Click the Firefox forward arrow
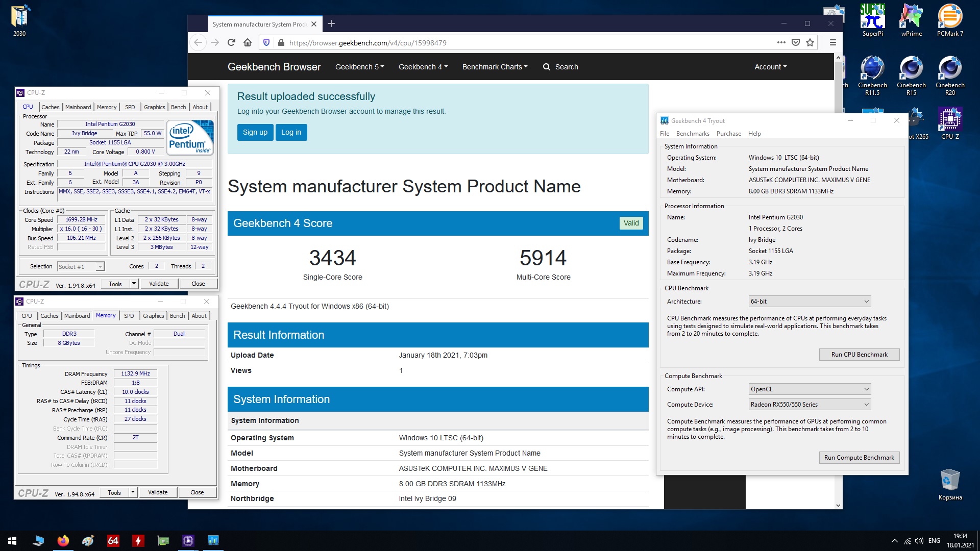980x551 pixels. pyautogui.click(x=215, y=42)
